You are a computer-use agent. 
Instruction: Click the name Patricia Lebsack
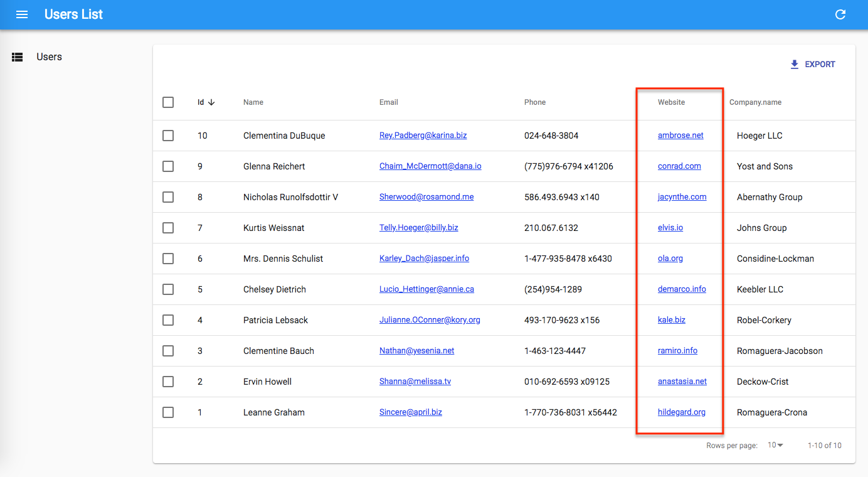click(x=275, y=320)
